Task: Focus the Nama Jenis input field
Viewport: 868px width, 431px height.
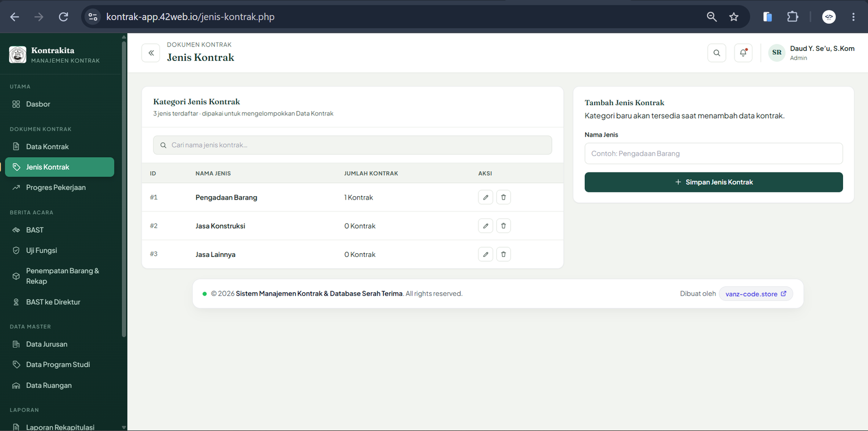Action: tap(713, 153)
